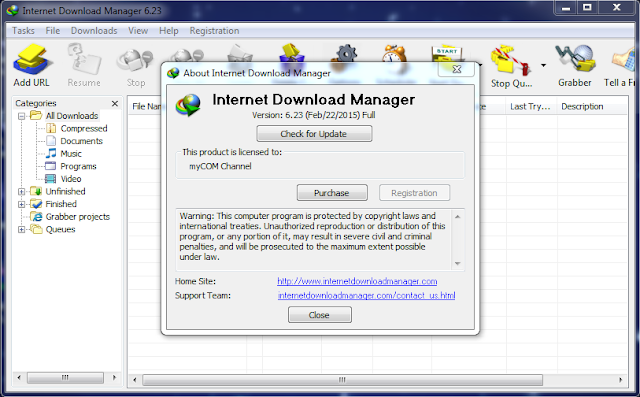Screen dimensions: 640x397
Task: Click the Categories horizontal scrollbar thumb
Action: point(65,378)
